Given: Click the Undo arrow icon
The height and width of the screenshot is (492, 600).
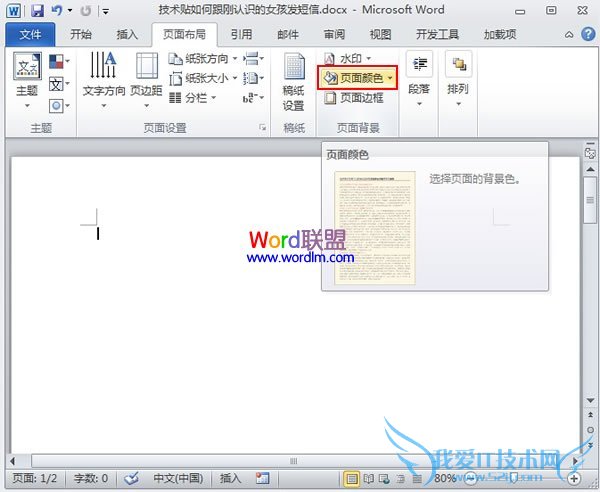Looking at the screenshot, I should (x=57, y=10).
